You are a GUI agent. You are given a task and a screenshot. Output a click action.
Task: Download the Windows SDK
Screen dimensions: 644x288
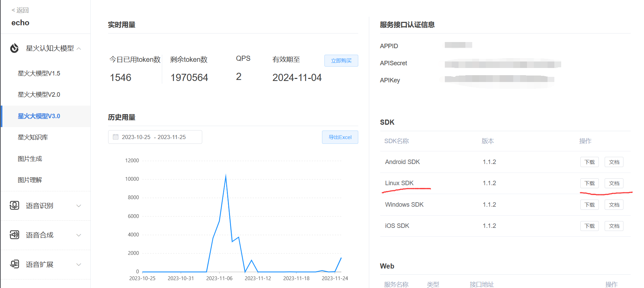point(589,205)
